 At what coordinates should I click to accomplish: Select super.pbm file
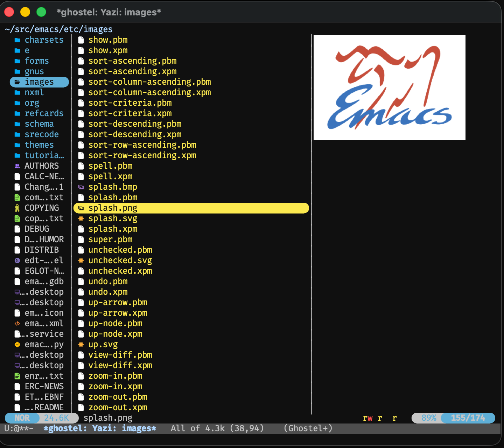coord(110,239)
